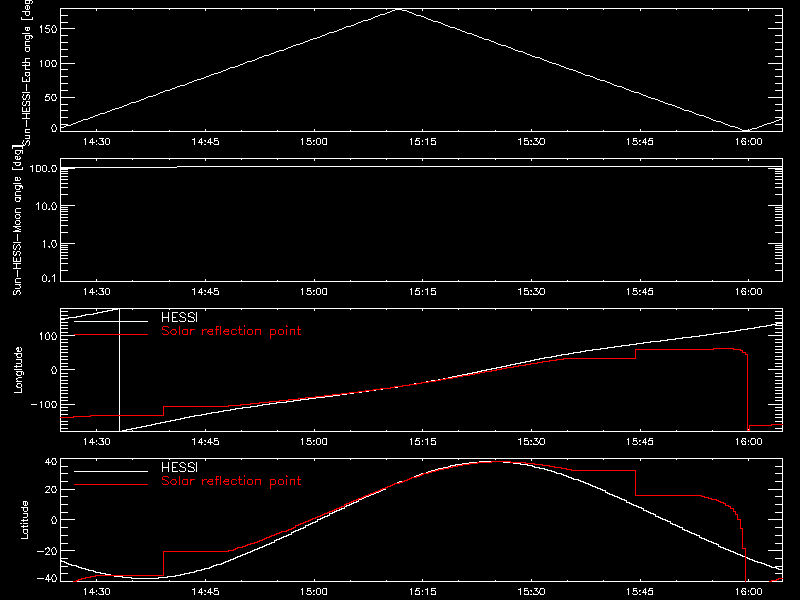Click the 14:45 time label under the Longitude plot

pos(205,442)
